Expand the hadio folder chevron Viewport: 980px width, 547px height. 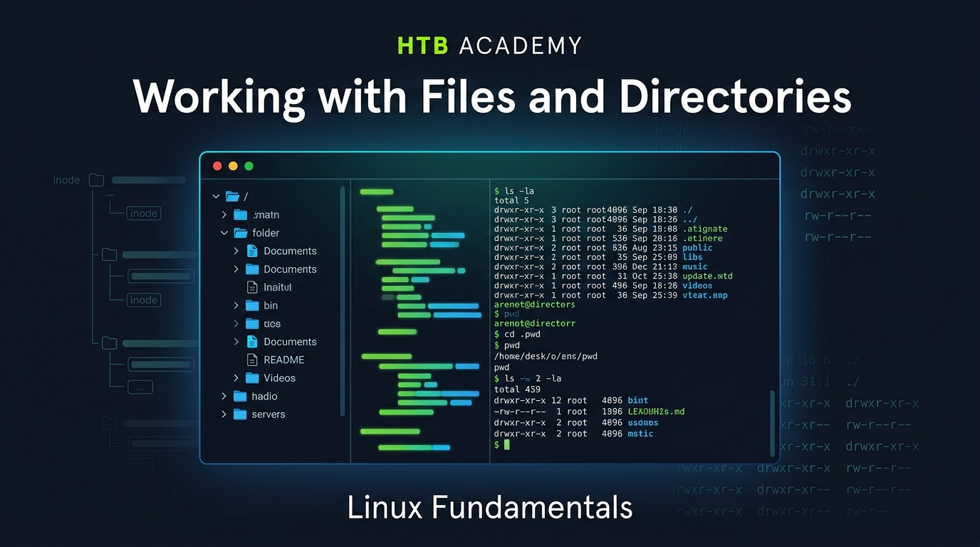point(224,396)
